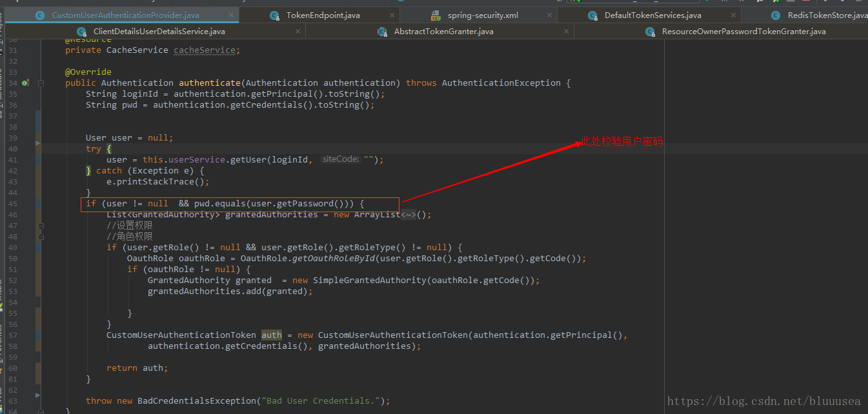This screenshot has height=414, width=868.
Task: Click the @Override annotation
Action: 88,72
